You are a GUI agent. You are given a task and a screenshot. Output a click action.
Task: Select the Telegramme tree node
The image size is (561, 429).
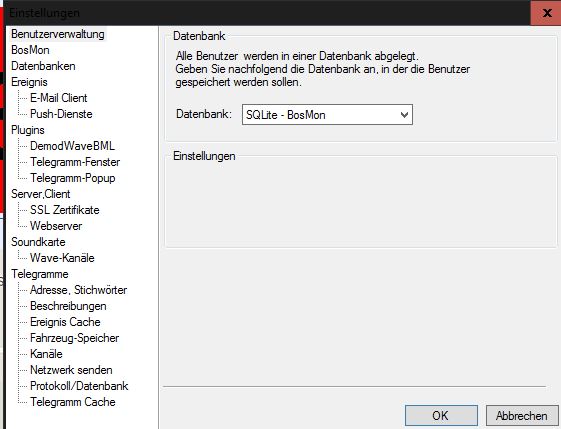click(40, 274)
